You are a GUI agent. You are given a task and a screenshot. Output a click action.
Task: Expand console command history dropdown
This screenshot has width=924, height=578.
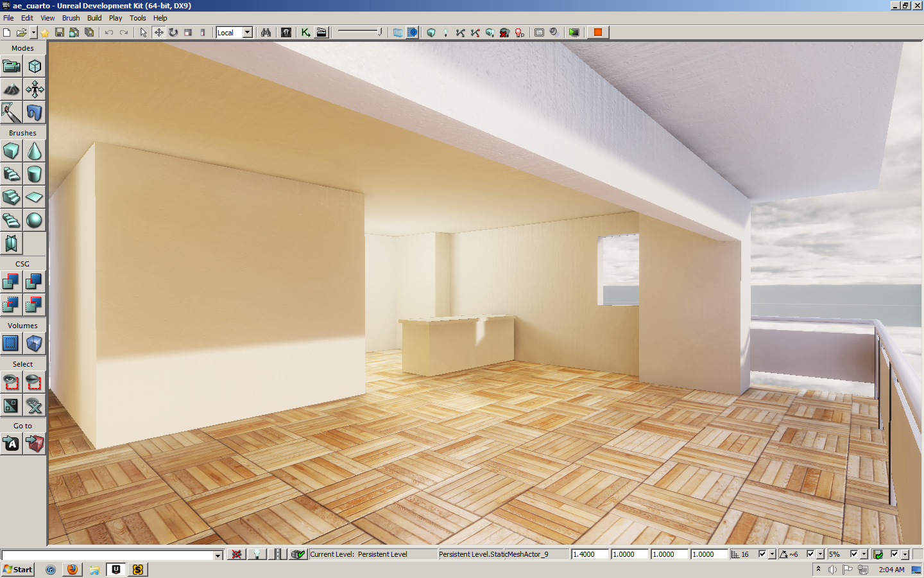point(218,555)
